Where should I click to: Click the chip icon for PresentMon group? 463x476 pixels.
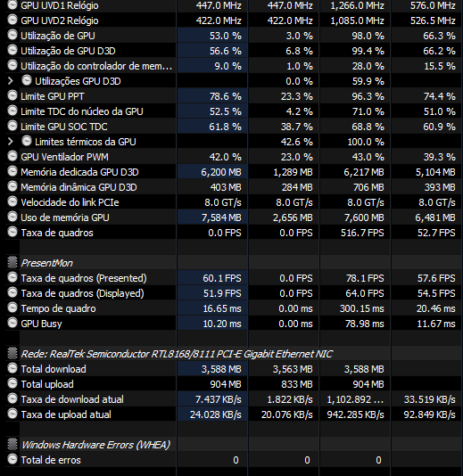[12, 263]
